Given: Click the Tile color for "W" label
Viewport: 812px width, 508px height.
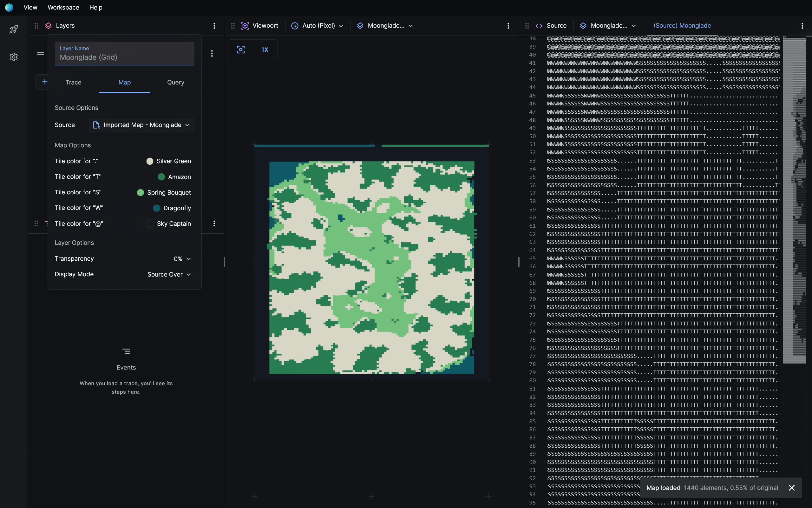Looking at the screenshot, I should click(79, 208).
